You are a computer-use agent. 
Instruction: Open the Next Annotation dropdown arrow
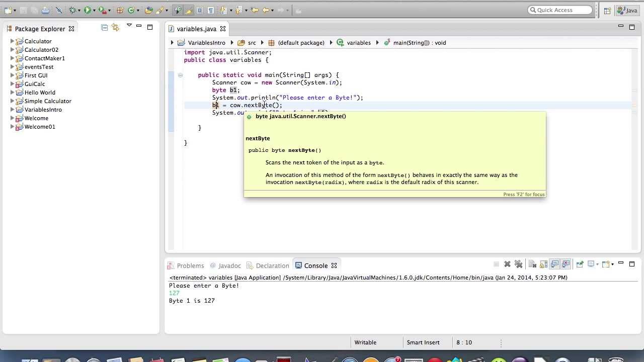pyautogui.click(x=230, y=11)
